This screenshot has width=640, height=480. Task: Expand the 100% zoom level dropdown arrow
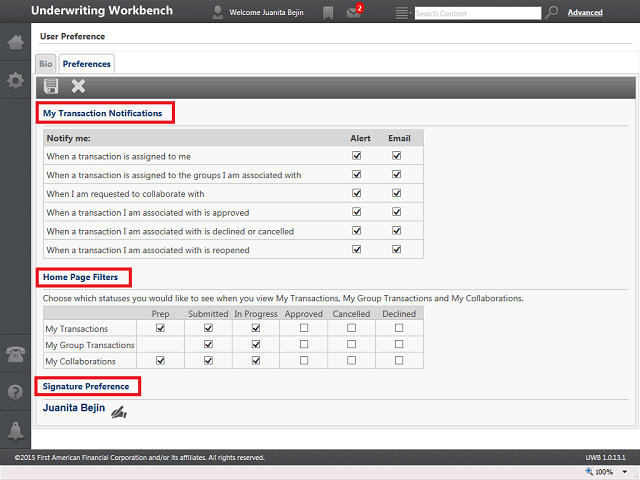tap(624, 472)
